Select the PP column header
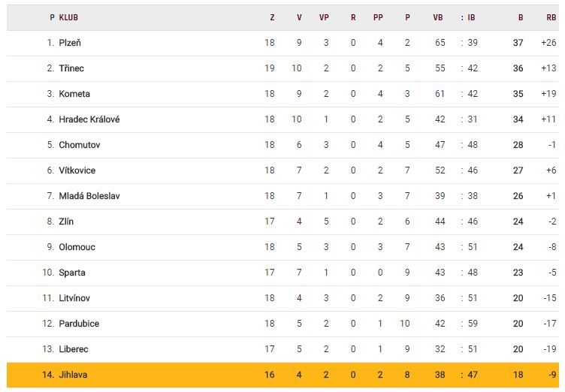The width and height of the screenshot is (565, 392). 378,17
